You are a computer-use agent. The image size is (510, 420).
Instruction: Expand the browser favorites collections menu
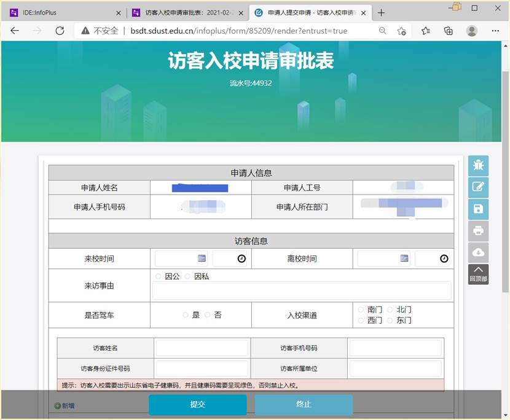(426, 31)
